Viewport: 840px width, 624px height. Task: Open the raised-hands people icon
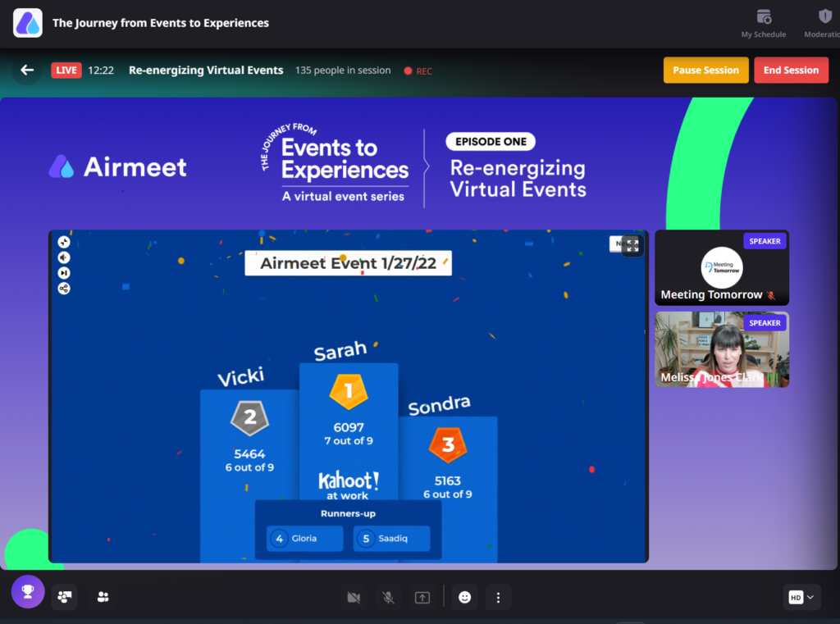tap(65, 597)
